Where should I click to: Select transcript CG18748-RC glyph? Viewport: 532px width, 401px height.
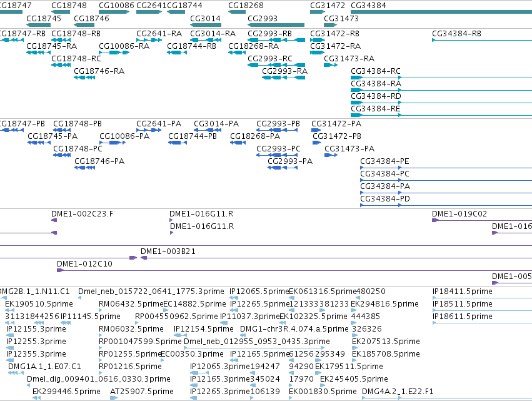click(x=61, y=65)
